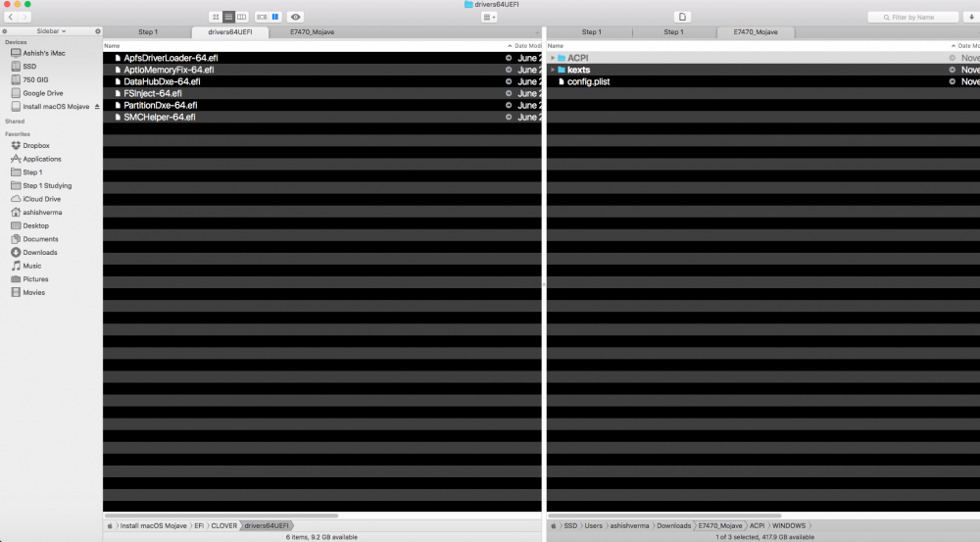Open the Music favorite
The height and width of the screenshot is (542, 980).
pos(26,267)
